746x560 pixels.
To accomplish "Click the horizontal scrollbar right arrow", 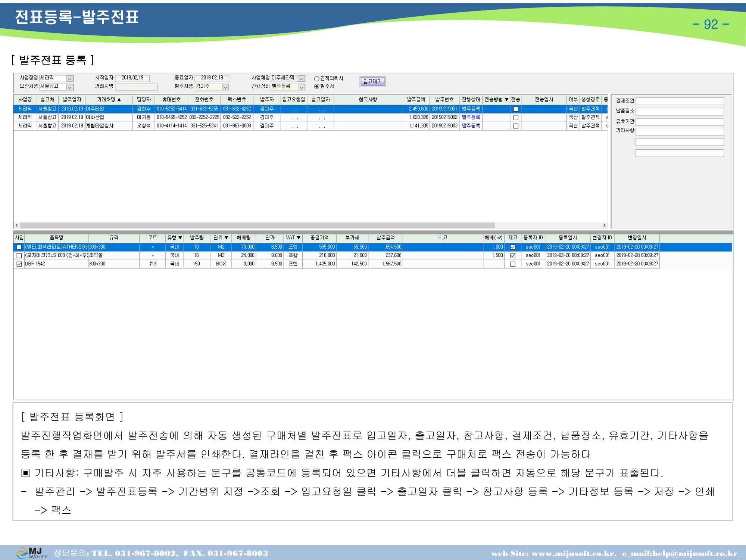I will (x=605, y=225).
